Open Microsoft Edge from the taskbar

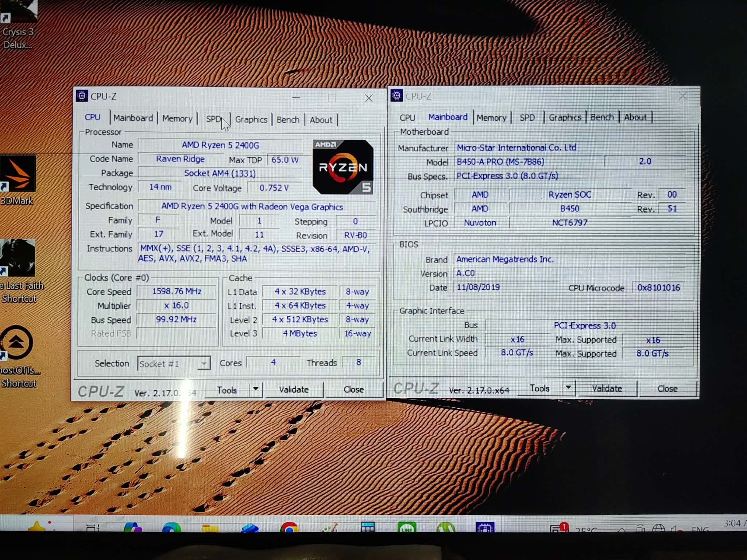click(171, 527)
